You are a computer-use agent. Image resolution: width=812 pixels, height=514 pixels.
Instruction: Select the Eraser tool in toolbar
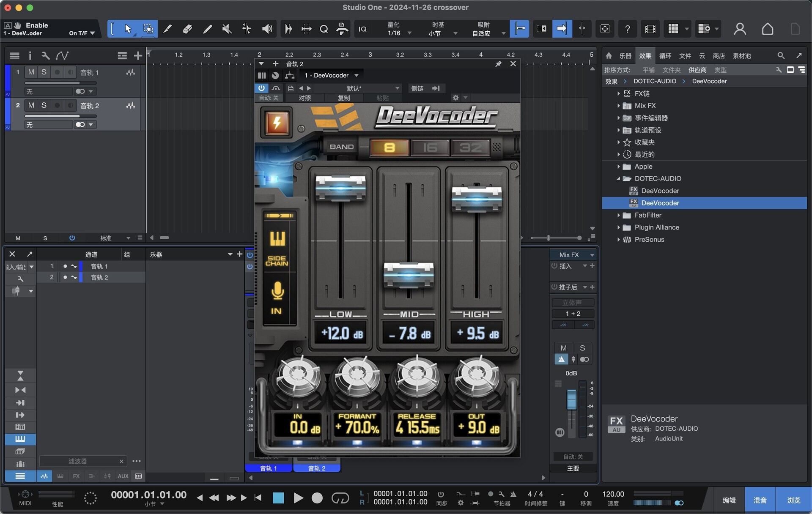187,29
